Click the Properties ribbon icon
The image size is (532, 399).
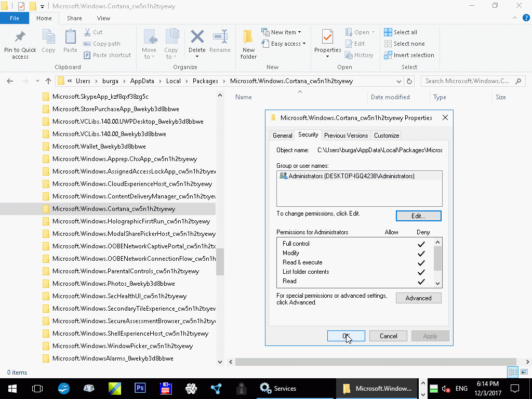(x=327, y=37)
